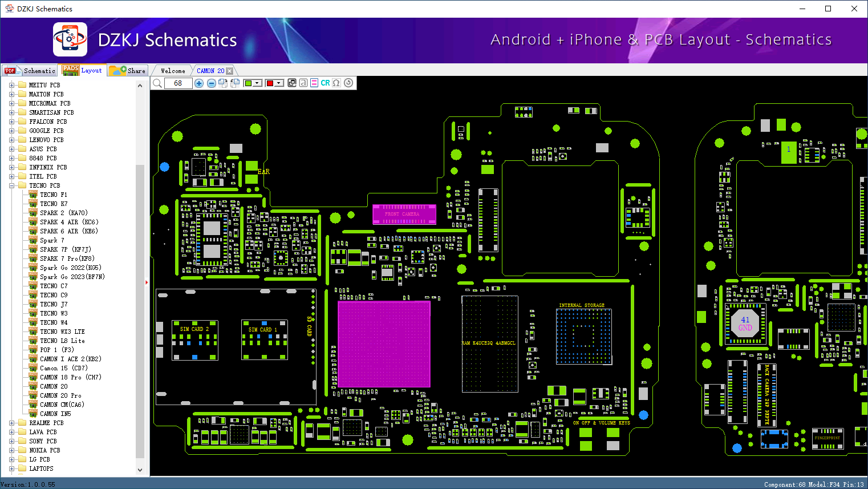Select the SPARK 2 (KA70) layout file icon
The image size is (868, 489).
click(33, 213)
